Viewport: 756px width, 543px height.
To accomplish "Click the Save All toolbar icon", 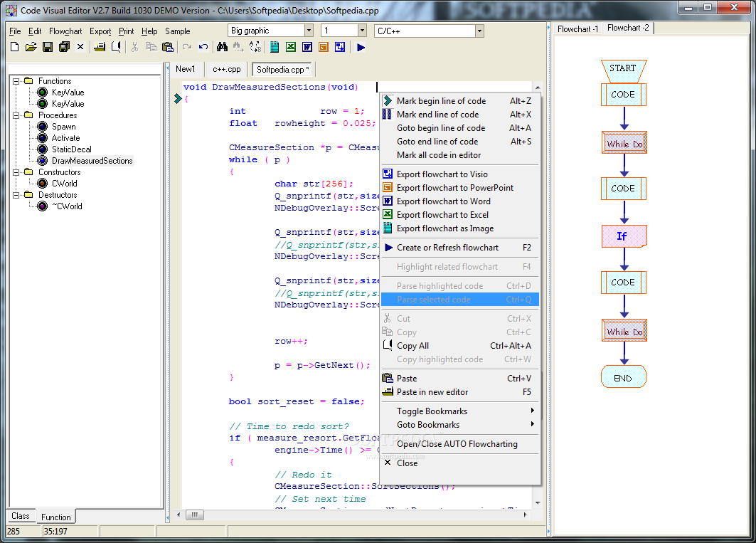I will [64, 47].
